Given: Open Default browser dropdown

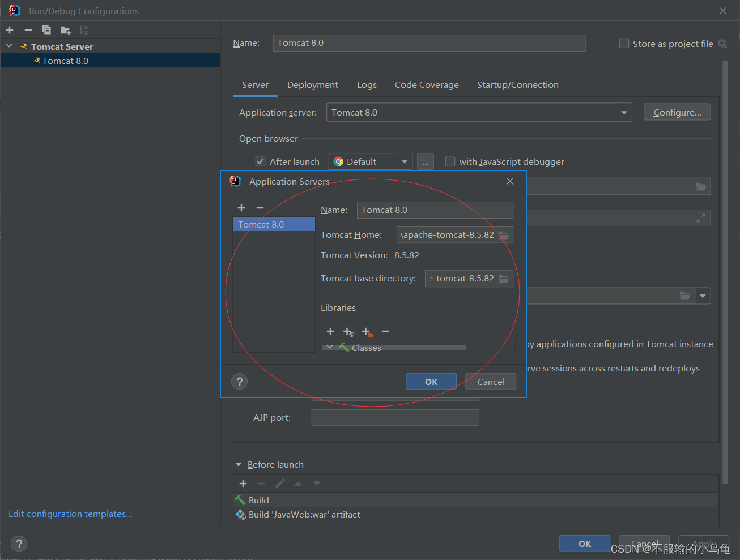Looking at the screenshot, I should tap(371, 161).
